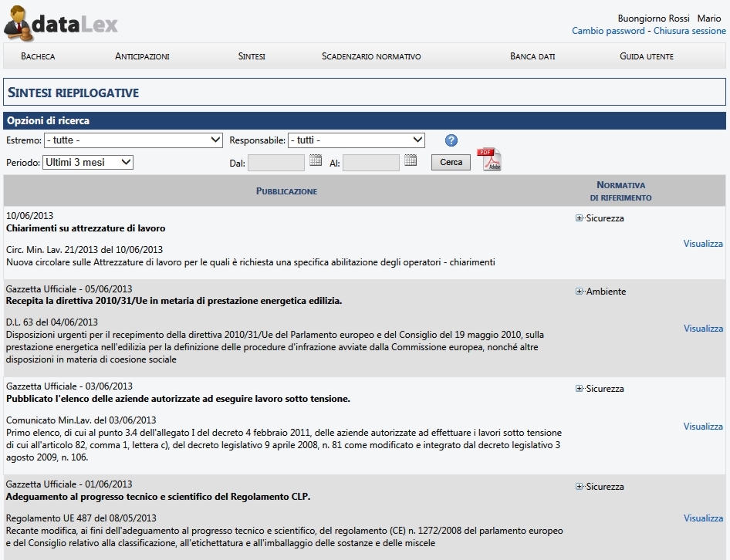Click Visualizza for Chiarimenti su attrezzature
The width and height of the screenshot is (730, 560).
(x=703, y=244)
